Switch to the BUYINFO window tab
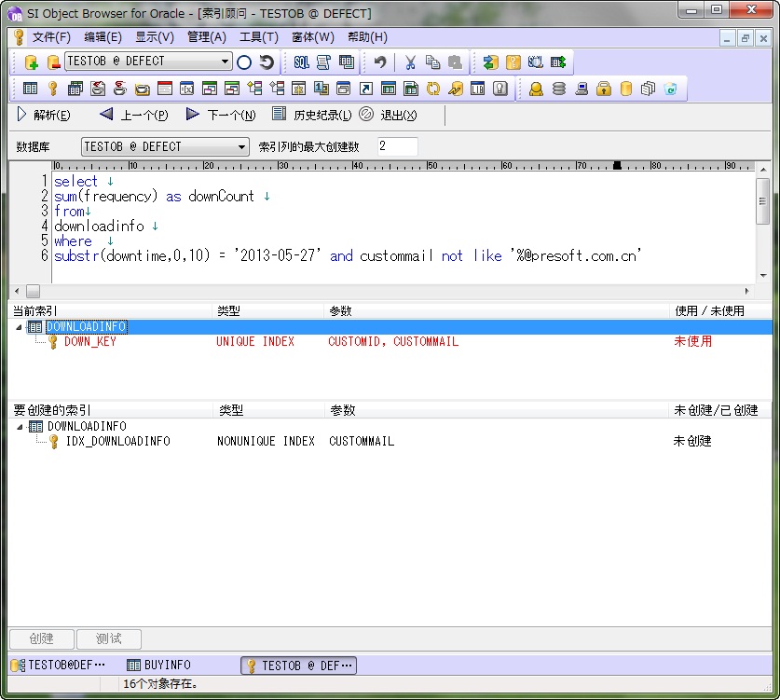The height and width of the screenshot is (700, 780). (158, 666)
